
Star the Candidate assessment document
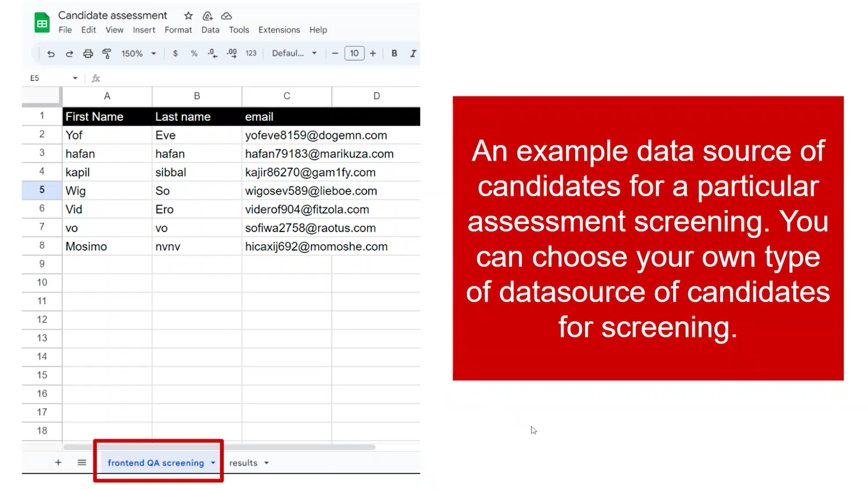pos(188,16)
